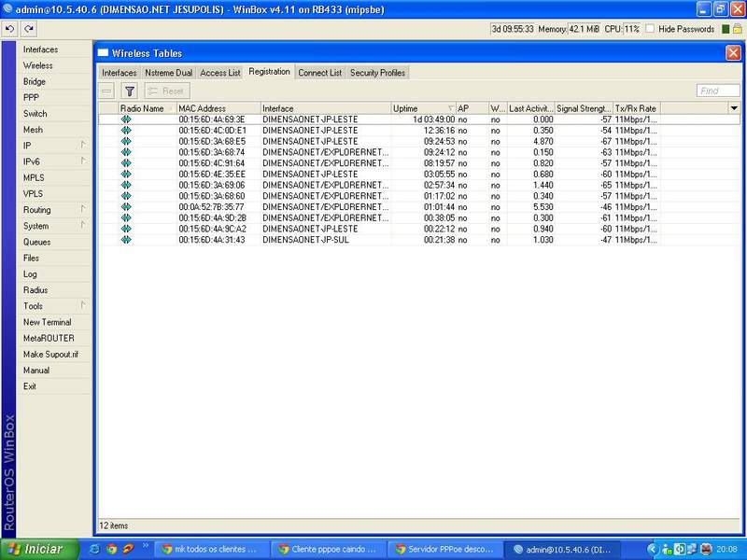Open Security Profiles tab
The height and width of the screenshot is (560, 747).
point(377,73)
